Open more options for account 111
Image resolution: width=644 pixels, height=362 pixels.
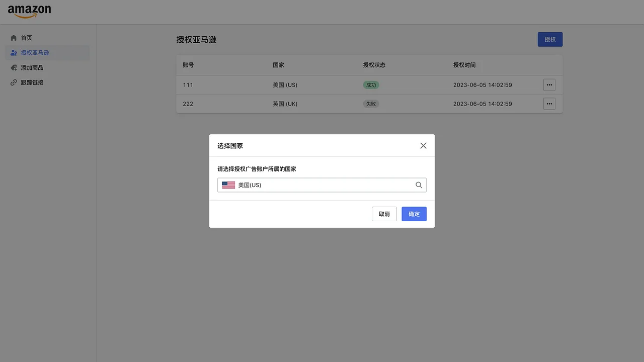(549, 85)
